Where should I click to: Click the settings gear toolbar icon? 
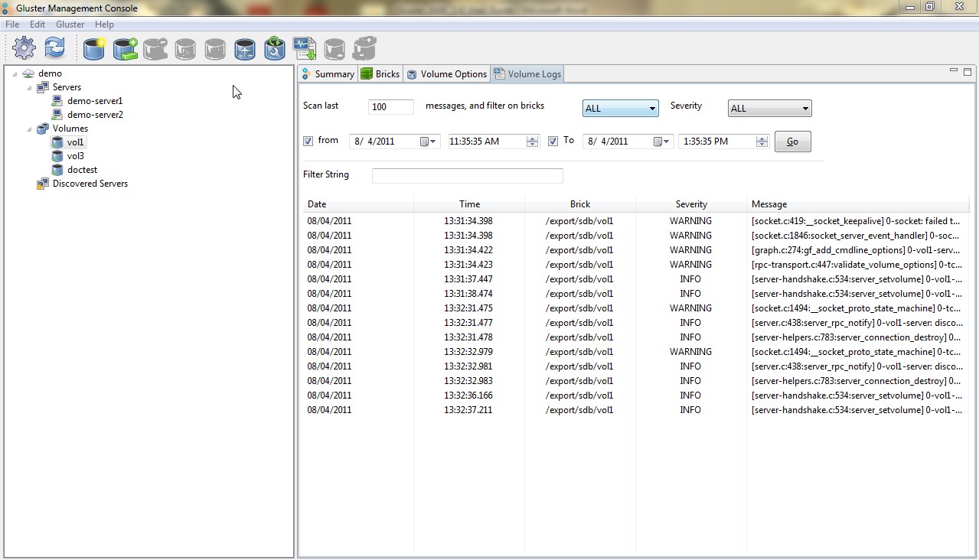tap(24, 48)
